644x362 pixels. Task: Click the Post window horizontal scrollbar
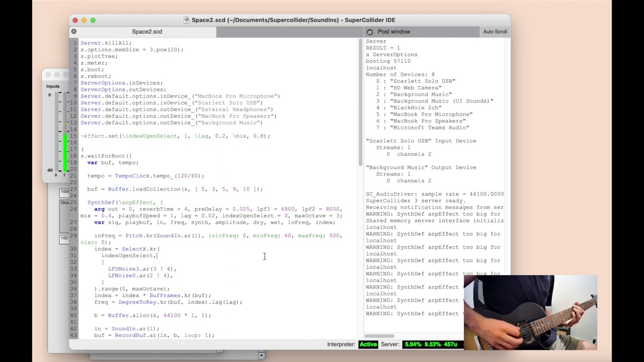380,336
